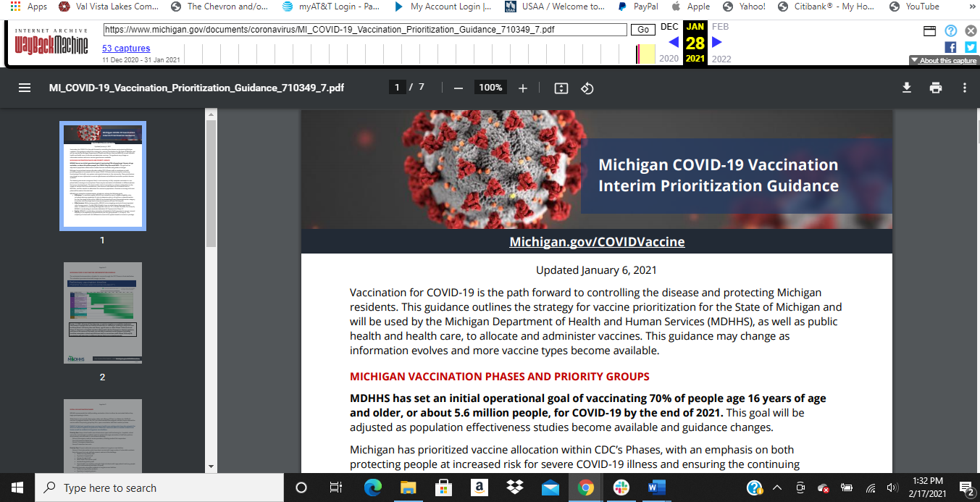Viewport: 980px width, 502px height.
Task: Print the PDF document
Action: point(936,88)
